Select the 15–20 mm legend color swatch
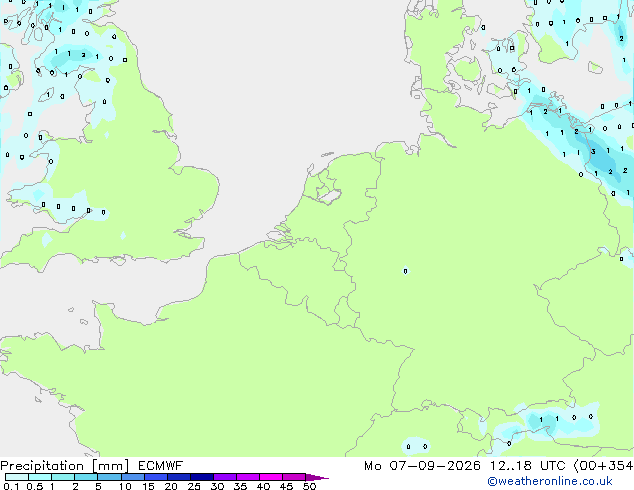 [x=155, y=477]
